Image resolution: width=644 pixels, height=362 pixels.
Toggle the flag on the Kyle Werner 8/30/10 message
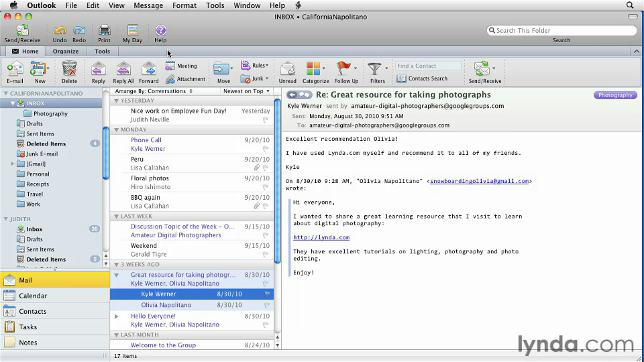click(x=268, y=294)
